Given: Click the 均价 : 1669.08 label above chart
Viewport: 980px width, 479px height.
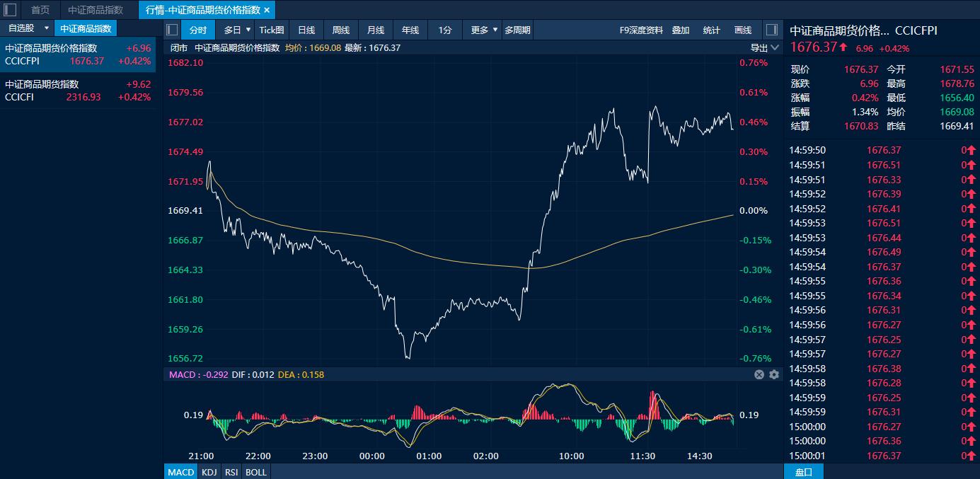Looking at the screenshot, I should coord(313,48).
